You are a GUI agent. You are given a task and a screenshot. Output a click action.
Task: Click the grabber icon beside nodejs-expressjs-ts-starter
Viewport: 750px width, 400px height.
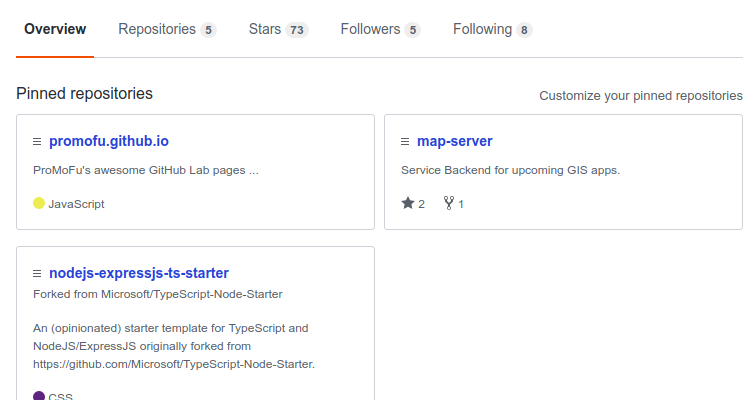click(37, 273)
